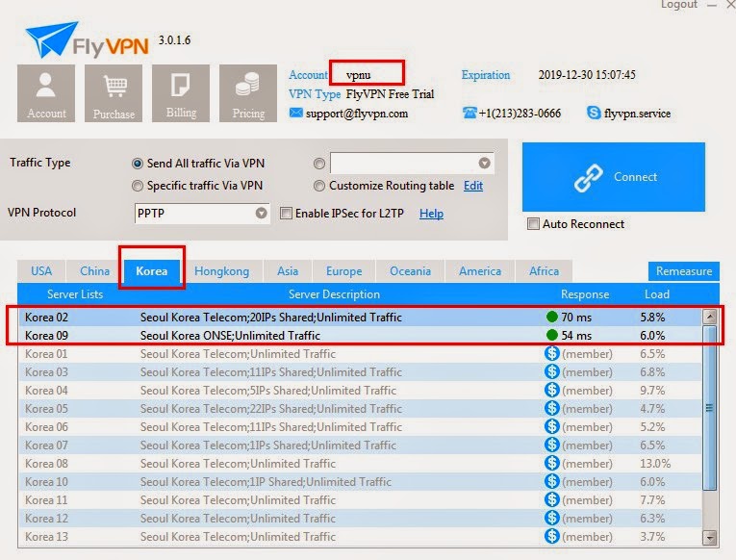Select the Korea 09 server row name
736x560 pixels.
point(46,336)
